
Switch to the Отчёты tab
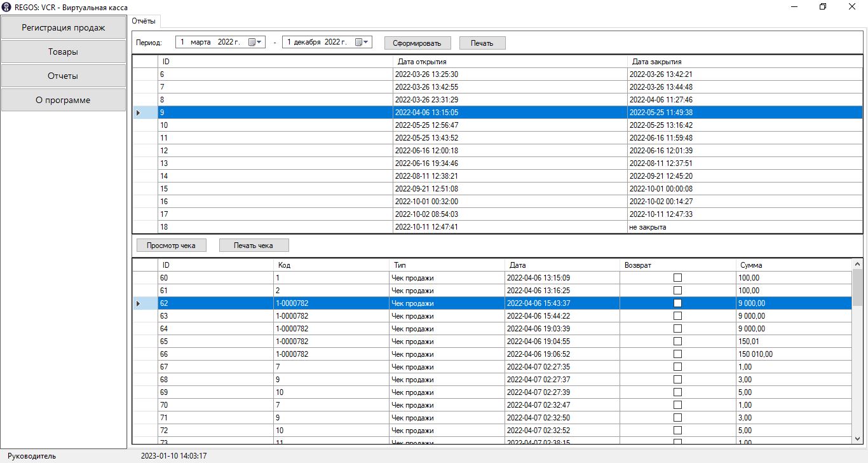pos(144,21)
